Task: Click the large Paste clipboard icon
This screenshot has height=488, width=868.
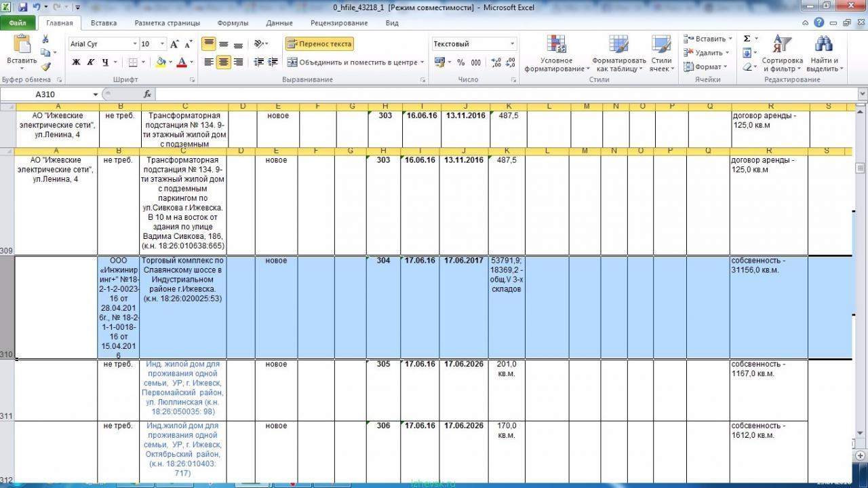Action: tap(22, 44)
